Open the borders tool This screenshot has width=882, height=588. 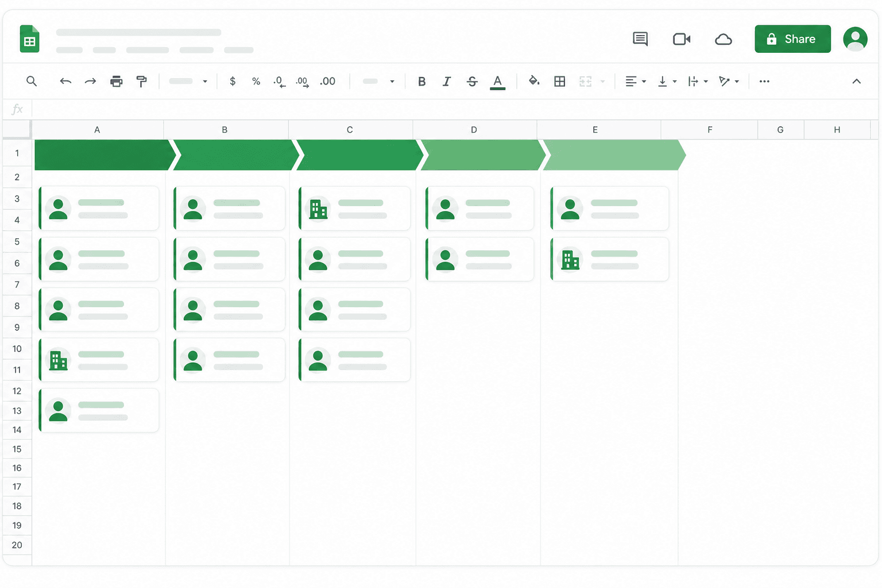560,82
